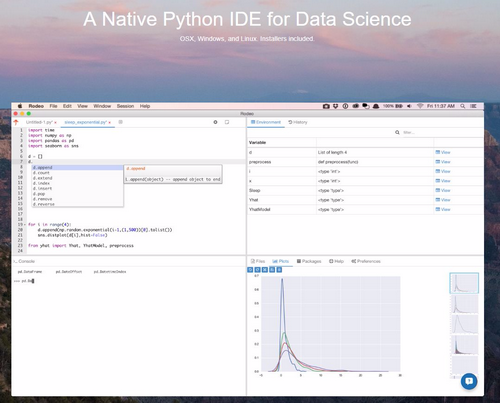This screenshot has width=500, height=403.
Task: Close the Untitled-1.py tab
Action: point(55,122)
